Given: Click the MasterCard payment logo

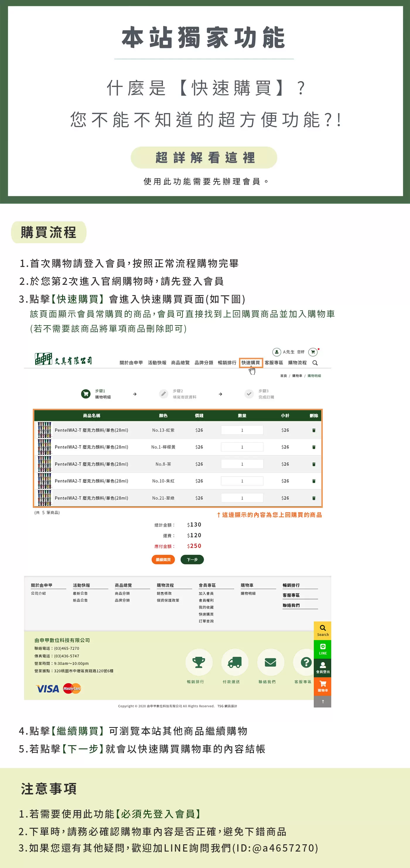Looking at the screenshot, I should tap(72, 688).
